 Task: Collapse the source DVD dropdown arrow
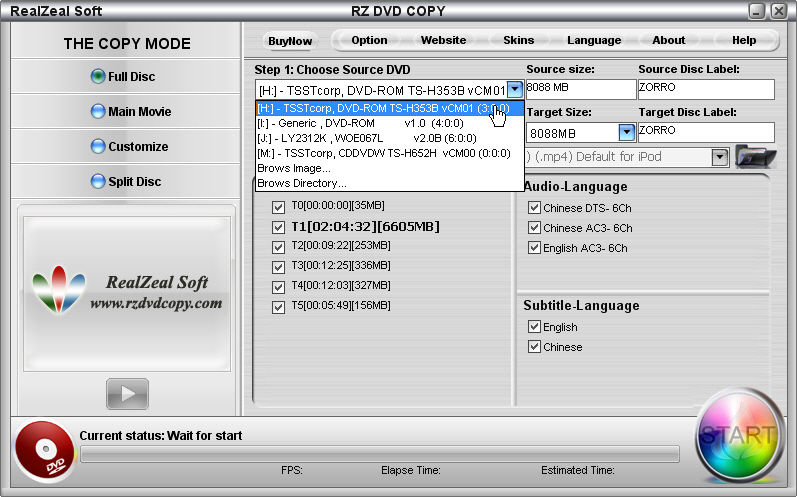[x=515, y=89]
